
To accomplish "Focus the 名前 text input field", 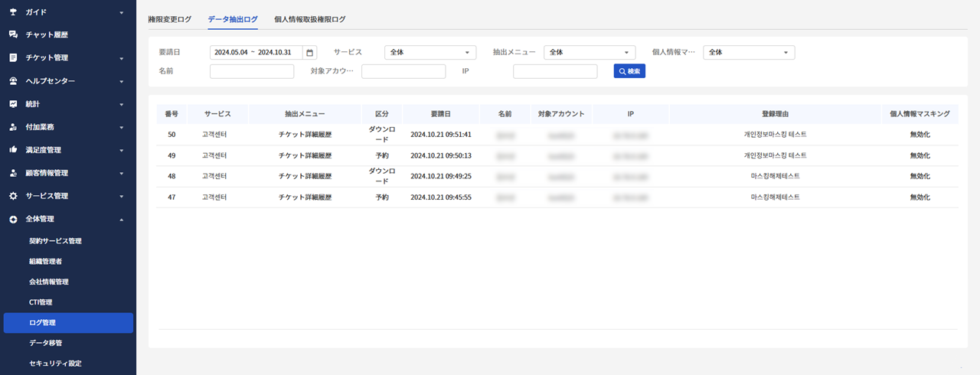I will tap(251, 71).
